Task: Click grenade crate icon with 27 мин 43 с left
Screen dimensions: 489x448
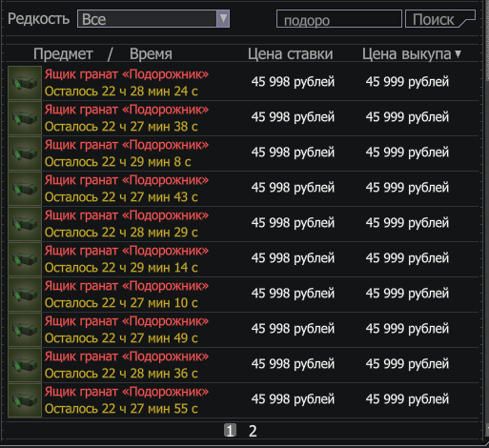Action: pyautogui.click(x=25, y=189)
